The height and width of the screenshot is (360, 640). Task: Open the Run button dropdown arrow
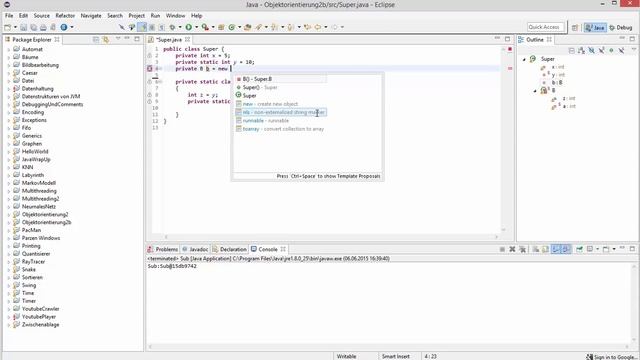(x=196, y=27)
